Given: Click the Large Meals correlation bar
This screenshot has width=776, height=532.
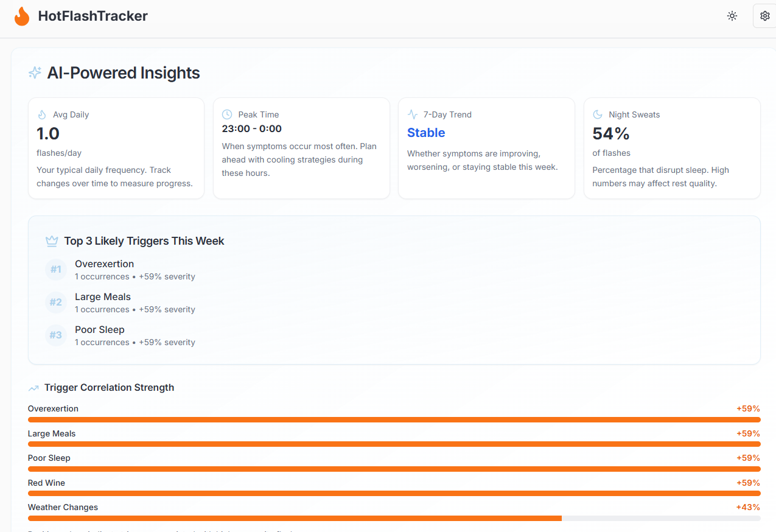Looking at the screenshot, I should (x=394, y=444).
